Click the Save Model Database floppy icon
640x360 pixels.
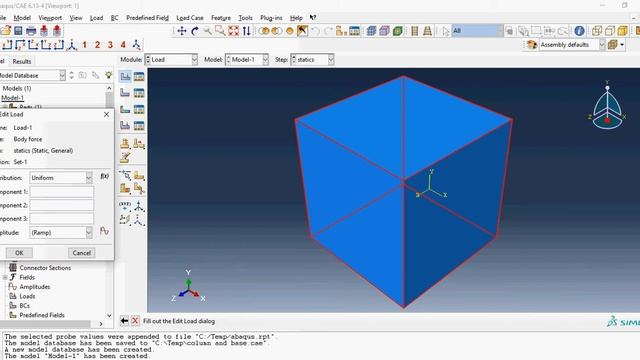click(18, 31)
